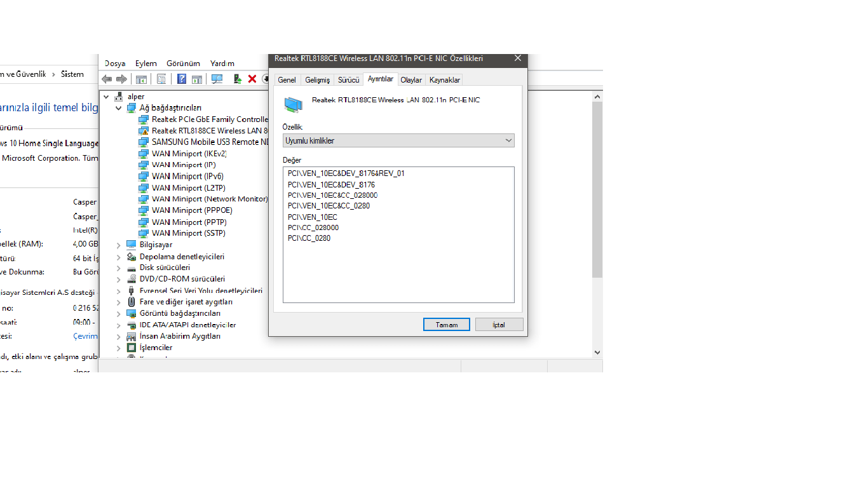Open the Eylem menu
The width and height of the screenshot is (868, 488).
pos(146,64)
